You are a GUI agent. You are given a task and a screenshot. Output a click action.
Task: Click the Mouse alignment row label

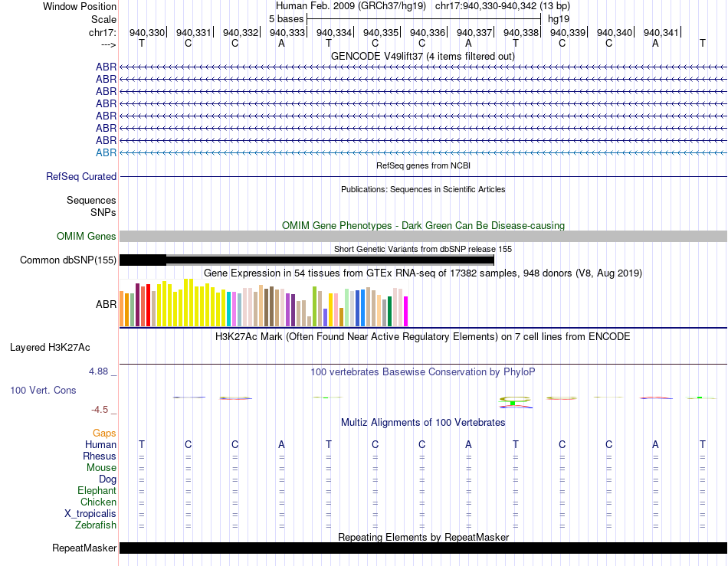coord(101,468)
